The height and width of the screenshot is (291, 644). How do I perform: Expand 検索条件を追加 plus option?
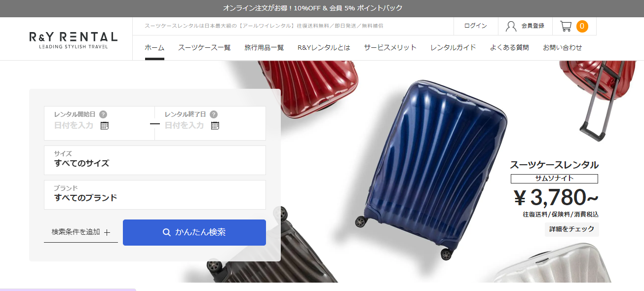click(x=81, y=232)
